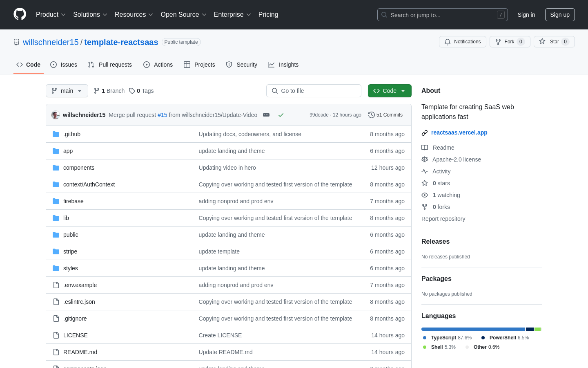Click the README.md file icon
This screenshot has height=368, width=588.
[56, 352]
